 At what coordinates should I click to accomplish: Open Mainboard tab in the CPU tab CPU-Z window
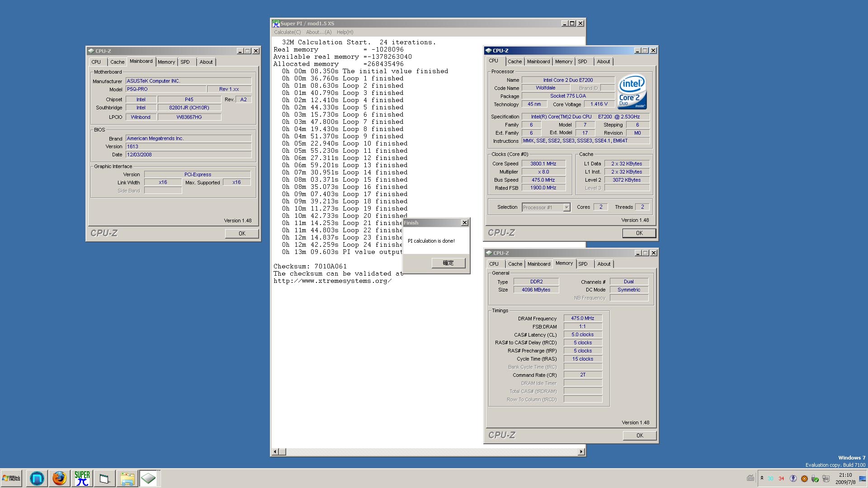[538, 61]
